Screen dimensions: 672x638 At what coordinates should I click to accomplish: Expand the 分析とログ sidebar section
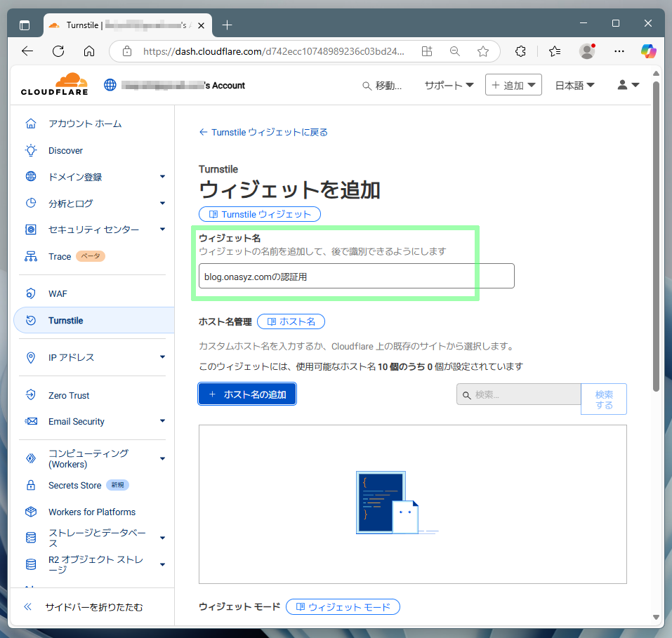[x=162, y=204]
